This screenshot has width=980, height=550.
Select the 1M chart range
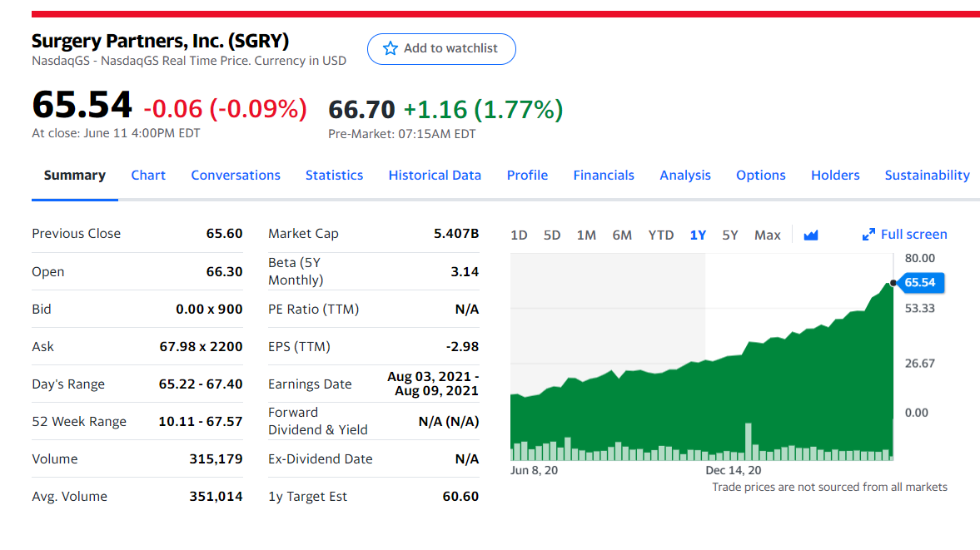tap(586, 235)
